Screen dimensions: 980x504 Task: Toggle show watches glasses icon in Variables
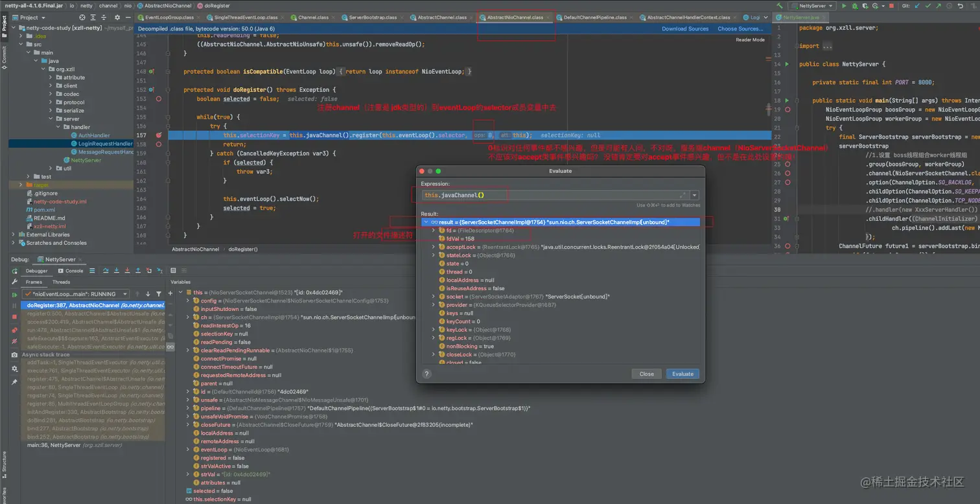pos(170,347)
